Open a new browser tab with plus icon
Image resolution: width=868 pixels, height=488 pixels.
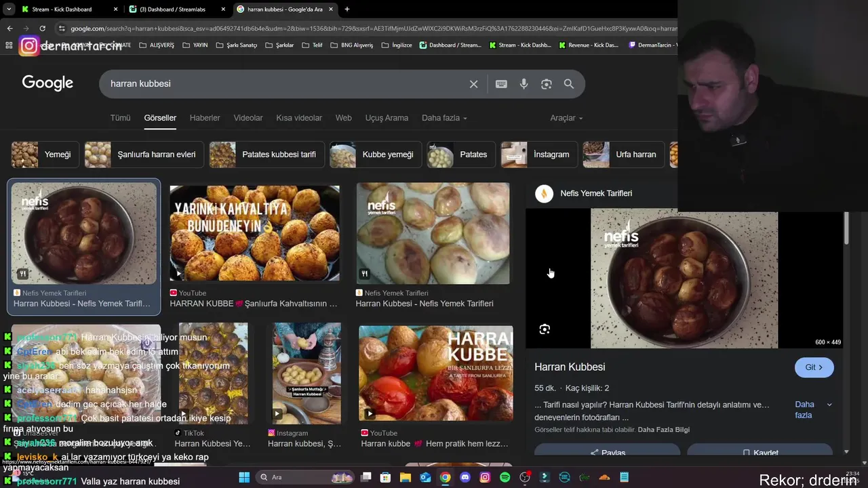[347, 9]
